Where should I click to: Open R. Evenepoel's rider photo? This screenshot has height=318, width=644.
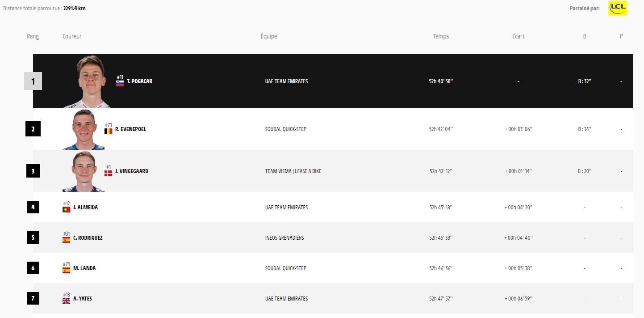[x=84, y=130]
